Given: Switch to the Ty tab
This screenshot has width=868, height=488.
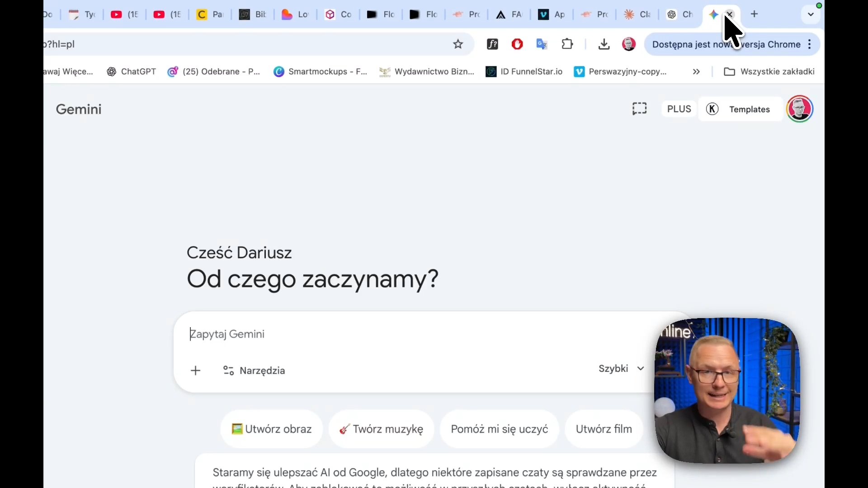Looking at the screenshot, I should coord(82,14).
